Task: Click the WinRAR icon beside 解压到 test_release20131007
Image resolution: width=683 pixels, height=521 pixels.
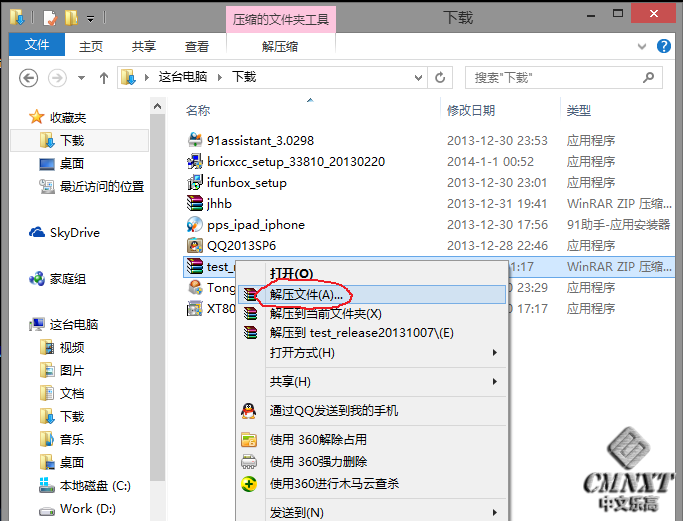Action: pyautogui.click(x=250, y=333)
